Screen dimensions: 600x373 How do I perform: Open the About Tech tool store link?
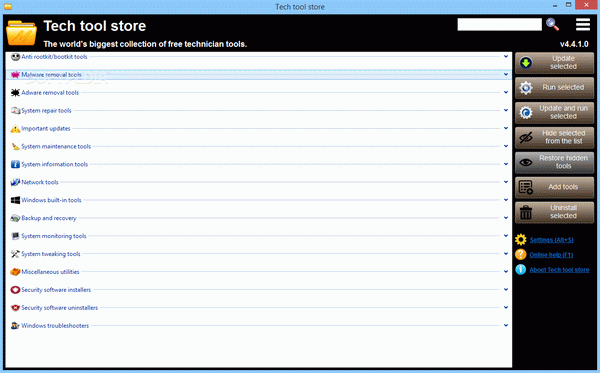coord(559,270)
